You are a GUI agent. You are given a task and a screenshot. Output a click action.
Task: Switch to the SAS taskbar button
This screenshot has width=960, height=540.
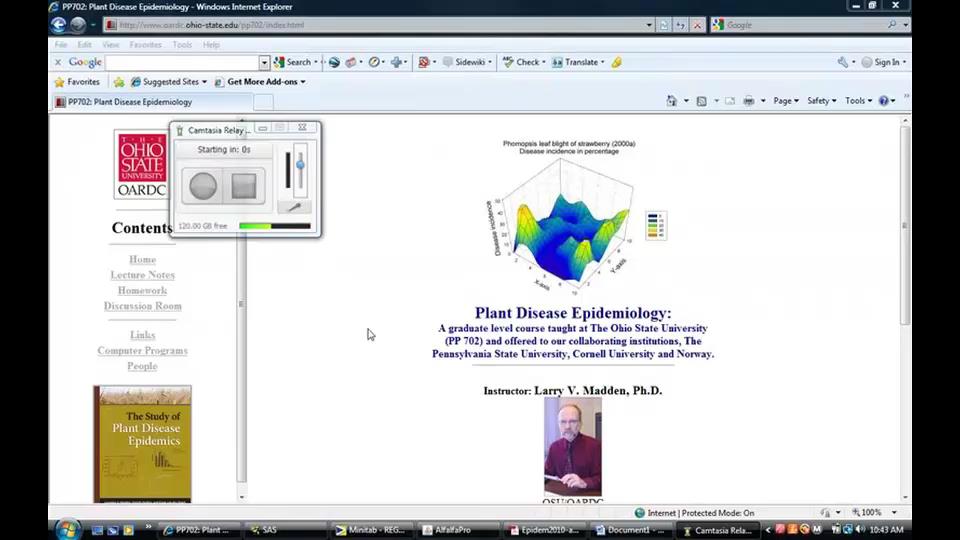point(285,530)
